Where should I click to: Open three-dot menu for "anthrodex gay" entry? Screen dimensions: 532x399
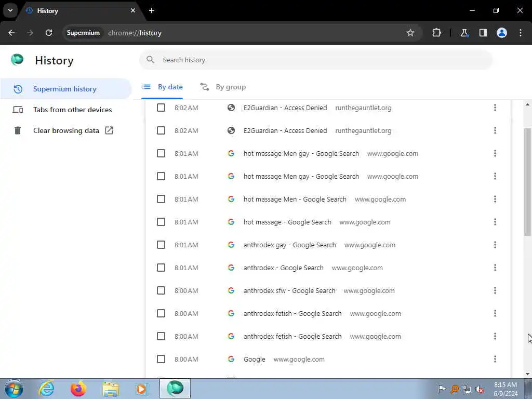coord(495,245)
